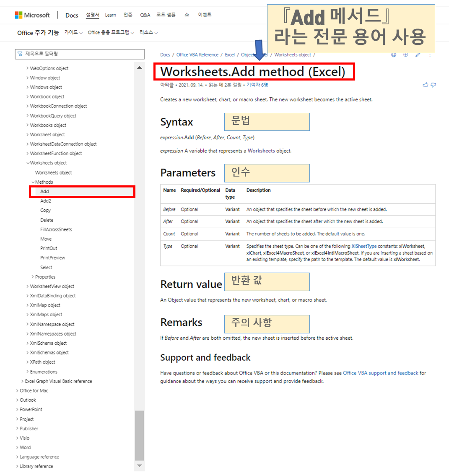Select the Move method item
This screenshot has height=476, width=449.
click(x=46, y=239)
